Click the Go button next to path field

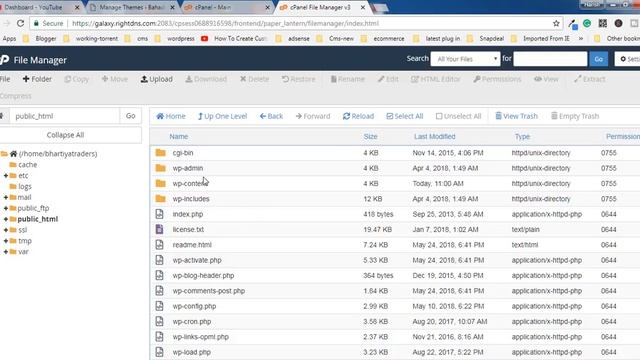click(131, 116)
